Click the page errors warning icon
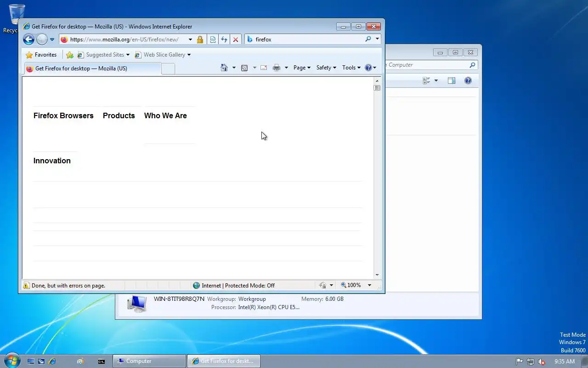588x368 pixels. [26, 286]
